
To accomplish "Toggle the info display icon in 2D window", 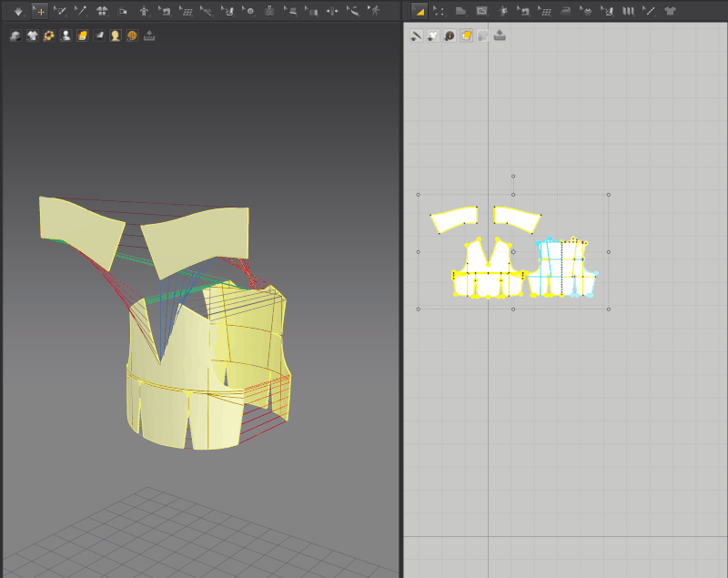I will click(450, 36).
